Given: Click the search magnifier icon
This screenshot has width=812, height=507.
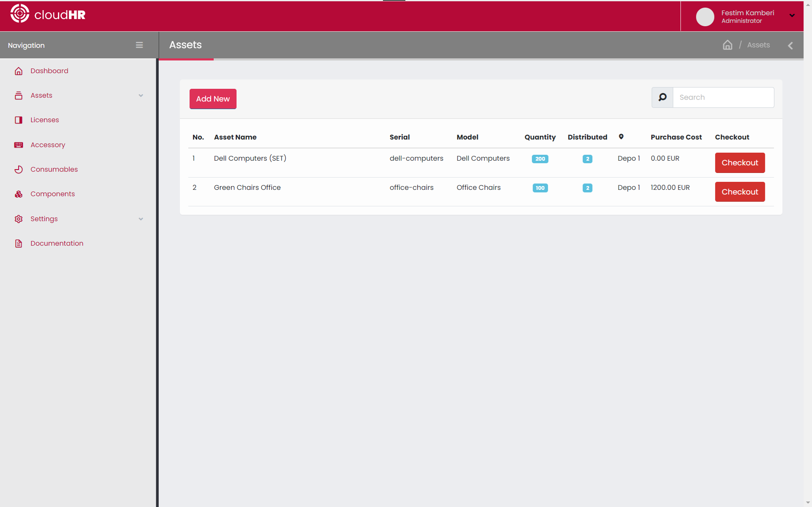Looking at the screenshot, I should (662, 97).
